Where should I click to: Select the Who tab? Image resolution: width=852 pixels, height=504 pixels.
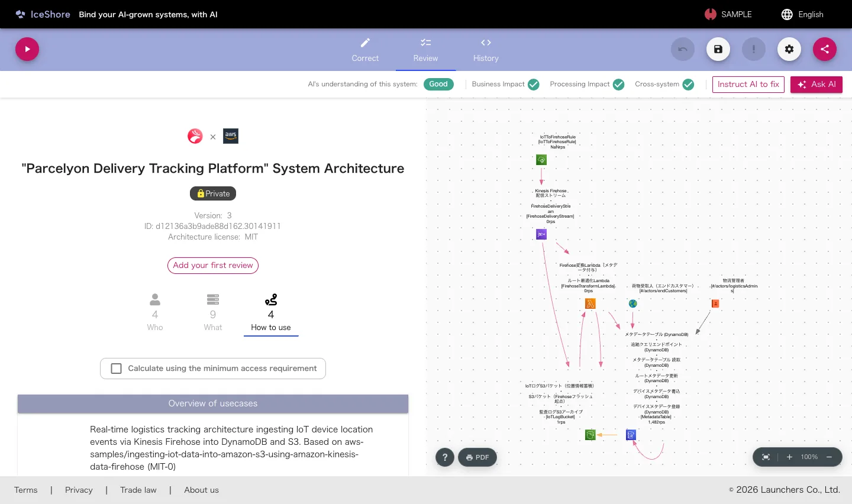(155, 312)
